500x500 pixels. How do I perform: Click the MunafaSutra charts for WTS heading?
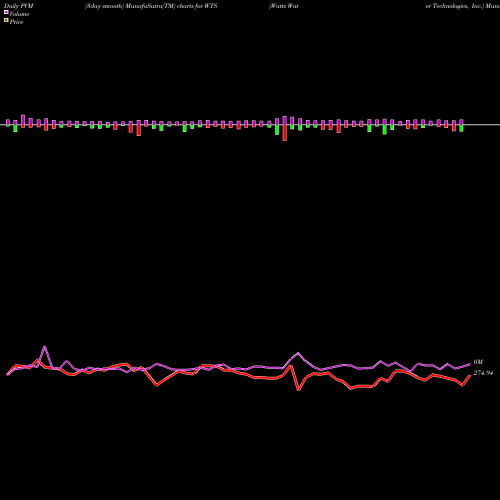tap(151, 6)
